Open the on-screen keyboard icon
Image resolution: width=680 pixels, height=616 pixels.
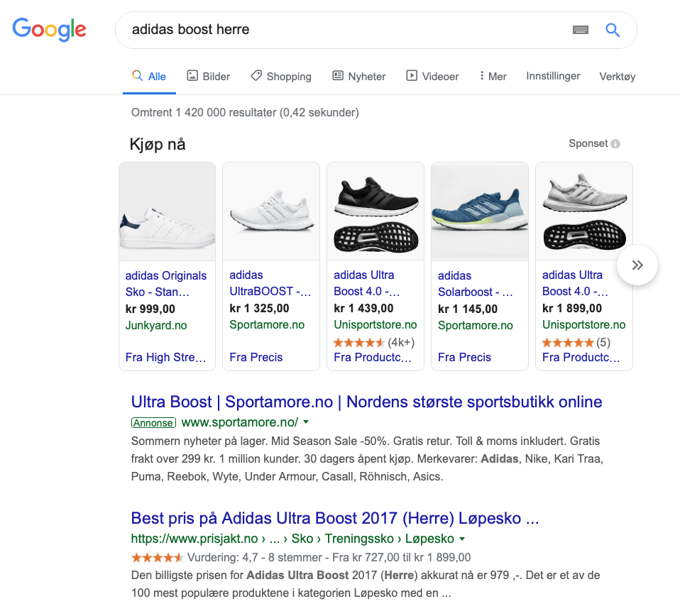pyautogui.click(x=581, y=30)
